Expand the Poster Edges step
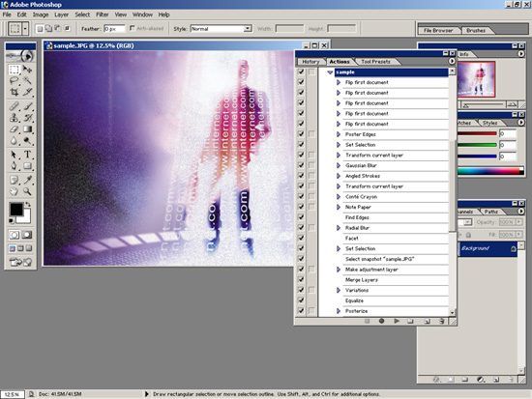This screenshot has width=532, height=399. click(339, 134)
